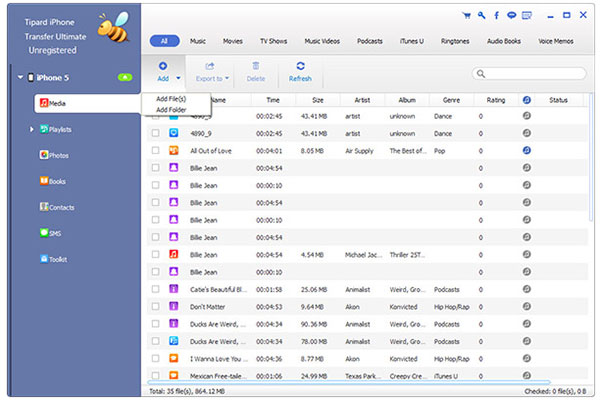Sort by the Album column header
The width and height of the screenshot is (600, 400).
coord(407,100)
